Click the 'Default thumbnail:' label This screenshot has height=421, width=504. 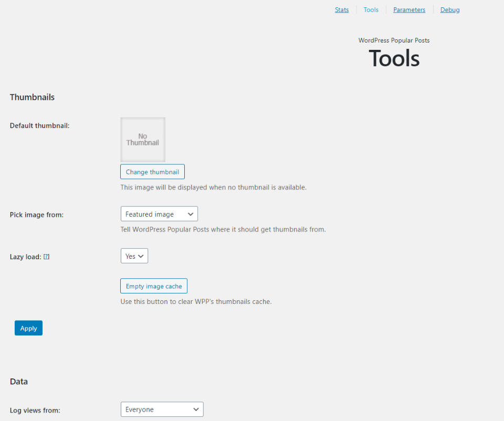tap(39, 125)
